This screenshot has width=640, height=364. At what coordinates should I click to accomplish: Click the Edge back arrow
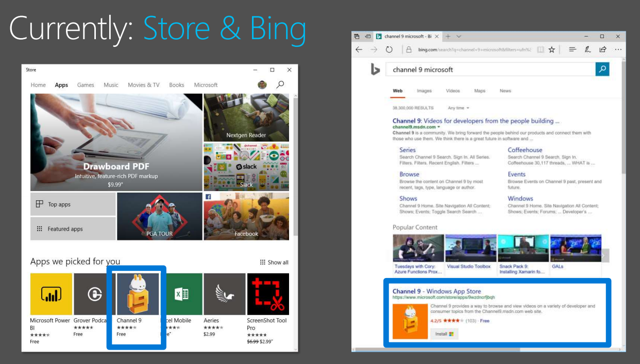tap(359, 49)
